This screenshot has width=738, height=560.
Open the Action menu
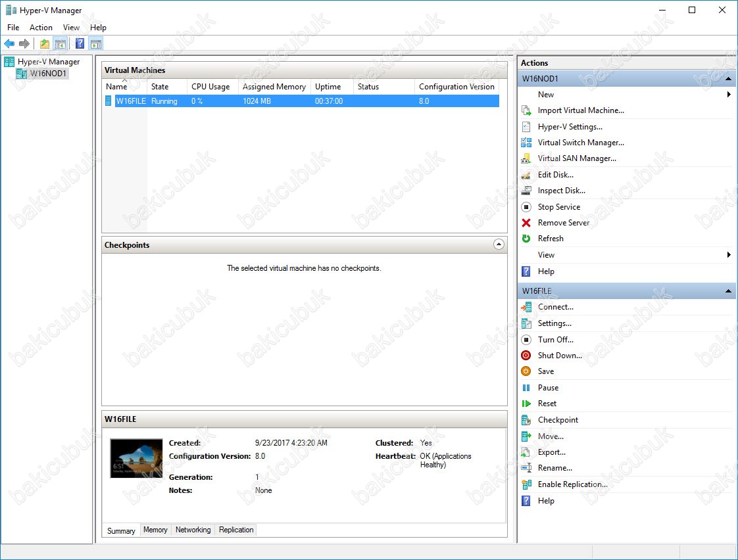pyautogui.click(x=41, y=27)
